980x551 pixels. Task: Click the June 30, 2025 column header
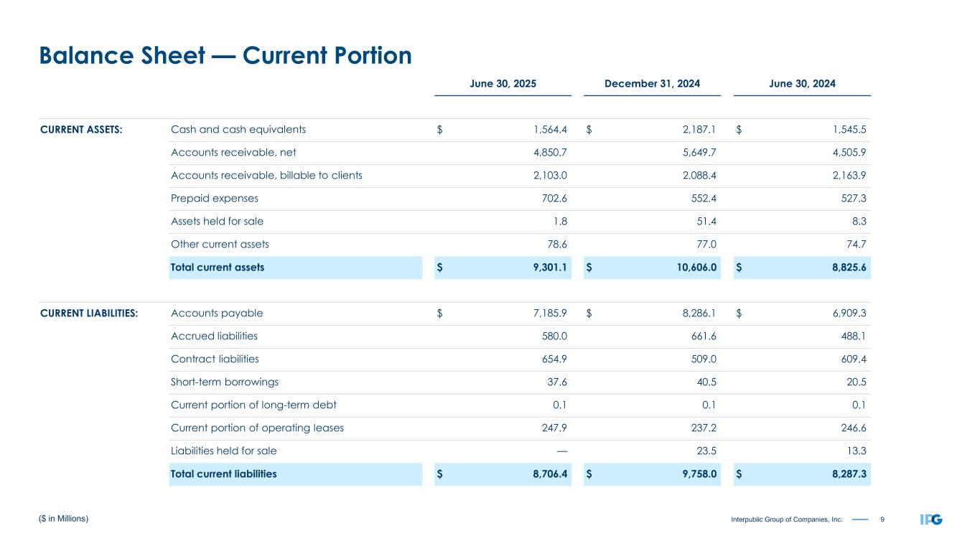503,84
